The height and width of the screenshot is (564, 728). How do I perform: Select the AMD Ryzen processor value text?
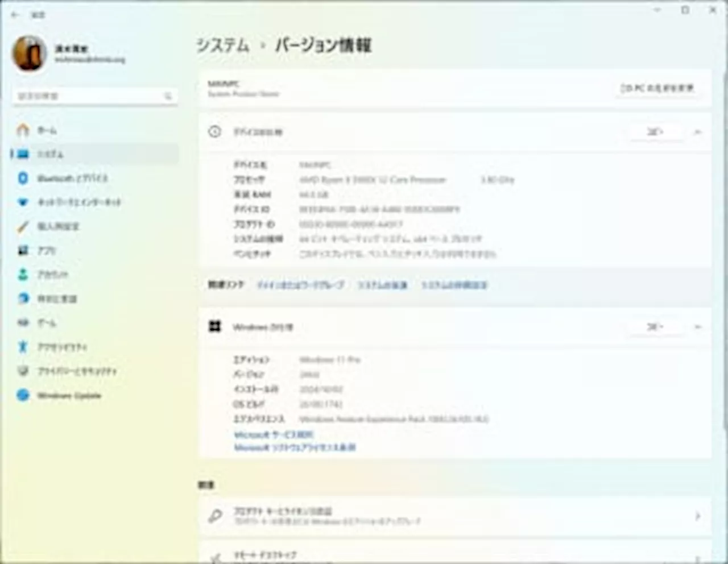coord(373,180)
